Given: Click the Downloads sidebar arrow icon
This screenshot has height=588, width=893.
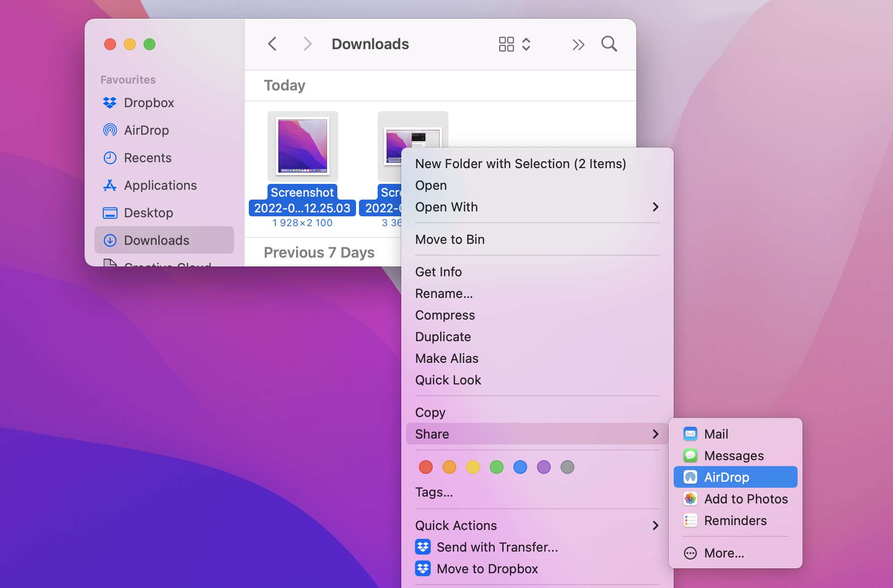Looking at the screenshot, I should point(110,240).
